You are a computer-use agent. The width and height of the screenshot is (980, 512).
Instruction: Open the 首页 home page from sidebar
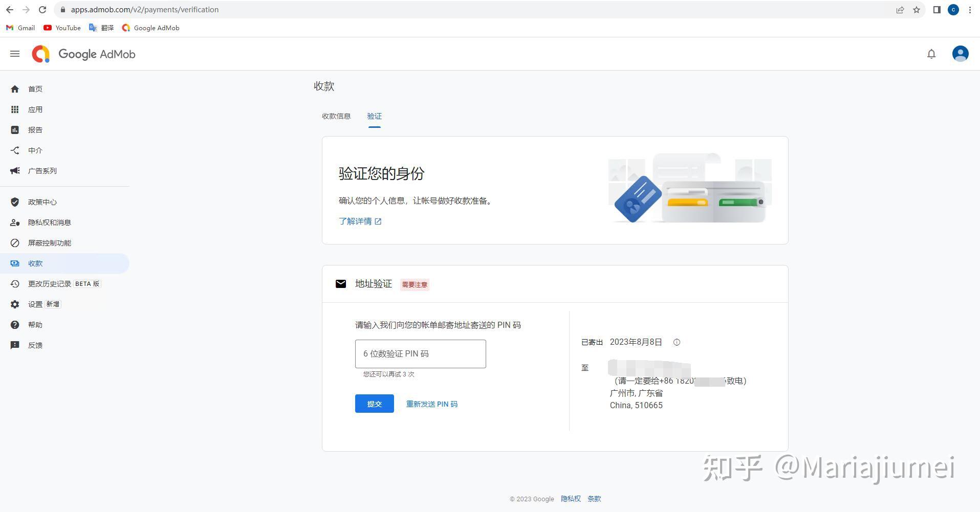pyautogui.click(x=35, y=88)
